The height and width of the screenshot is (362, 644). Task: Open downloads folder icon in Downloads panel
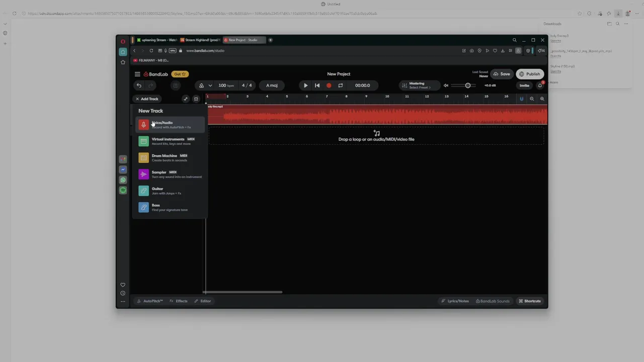coord(609,24)
